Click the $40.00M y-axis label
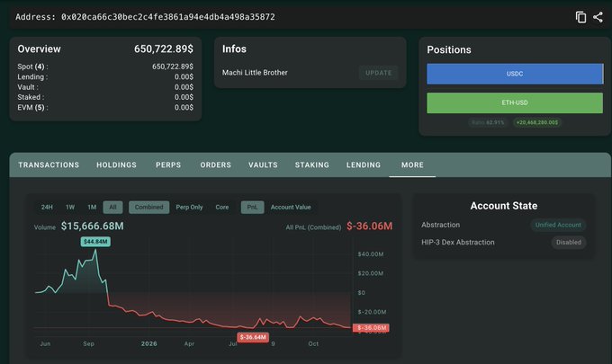This screenshot has height=364, width=612. pyautogui.click(x=371, y=254)
